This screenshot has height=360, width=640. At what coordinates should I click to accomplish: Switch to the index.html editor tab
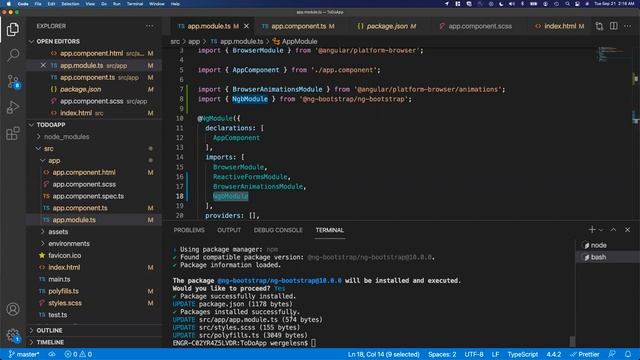(x=560, y=26)
